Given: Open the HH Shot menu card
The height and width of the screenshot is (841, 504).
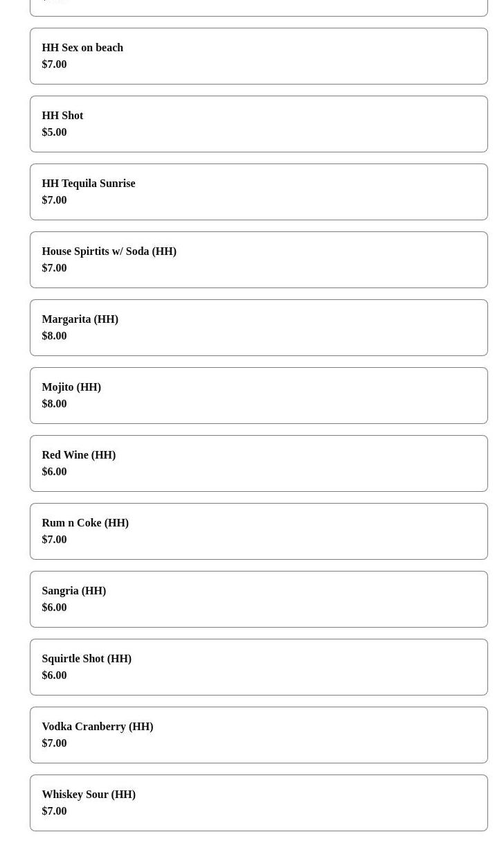Looking at the screenshot, I should point(258,124).
